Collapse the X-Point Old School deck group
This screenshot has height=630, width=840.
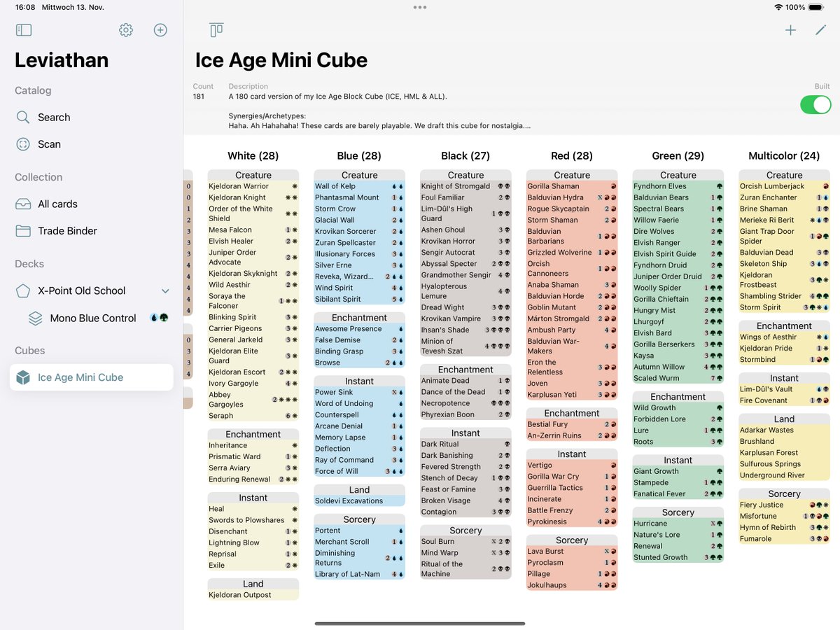point(166,291)
